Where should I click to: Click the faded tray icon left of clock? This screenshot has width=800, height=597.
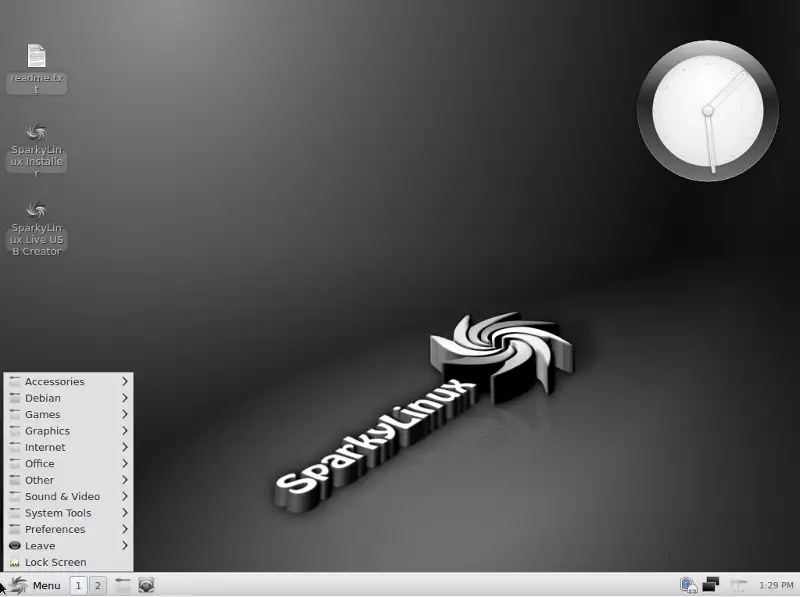point(738,585)
